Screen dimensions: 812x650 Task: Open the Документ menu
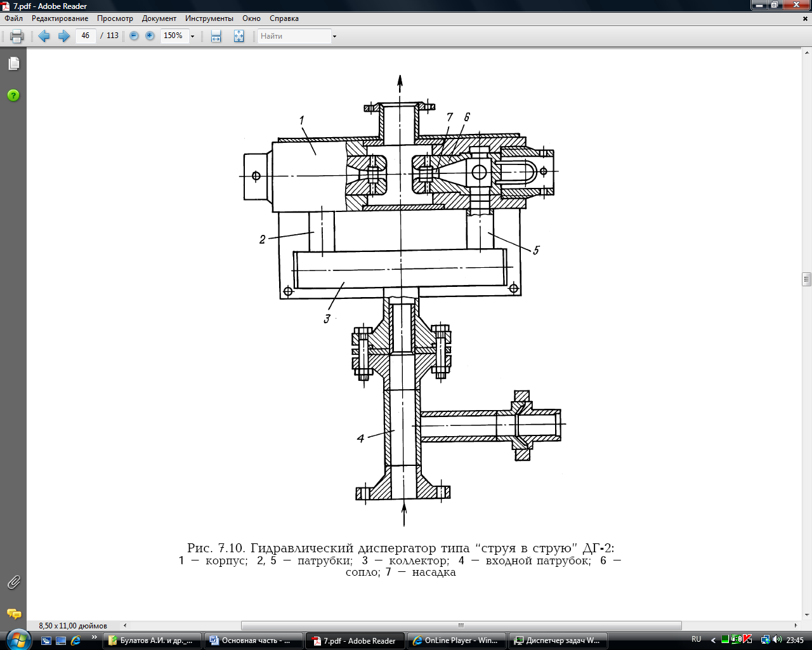159,18
